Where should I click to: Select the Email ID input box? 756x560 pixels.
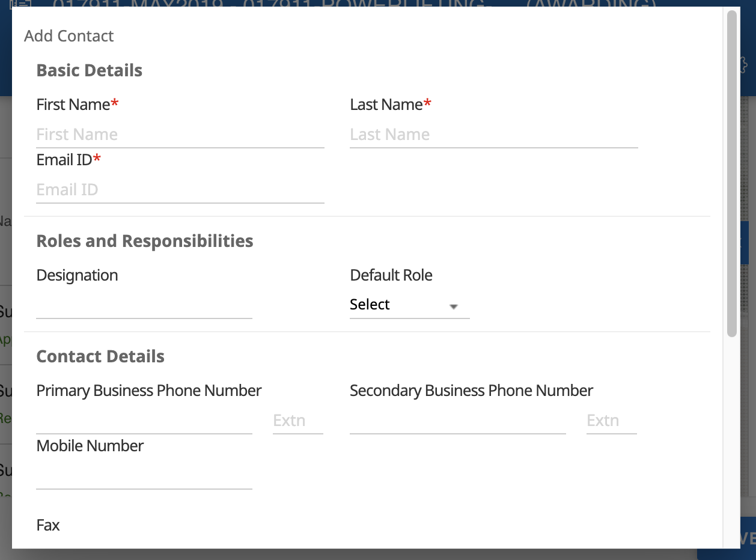(180, 190)
